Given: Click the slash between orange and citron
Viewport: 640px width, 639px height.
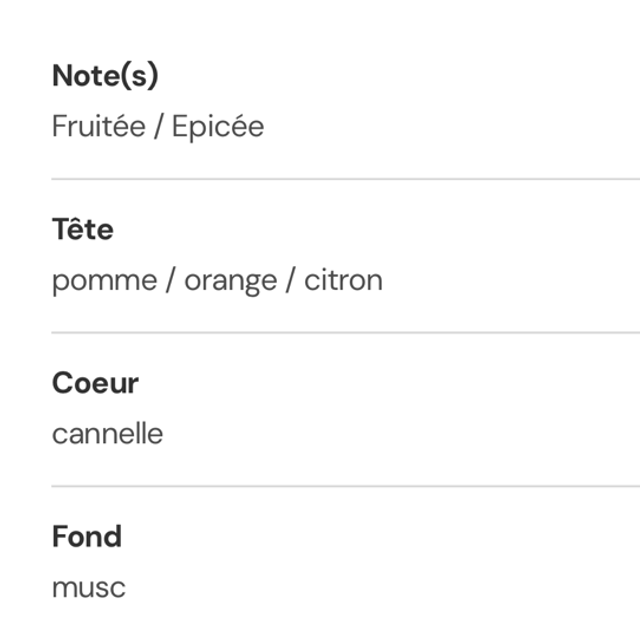Looking at the screenshot, I should [290, 281].
